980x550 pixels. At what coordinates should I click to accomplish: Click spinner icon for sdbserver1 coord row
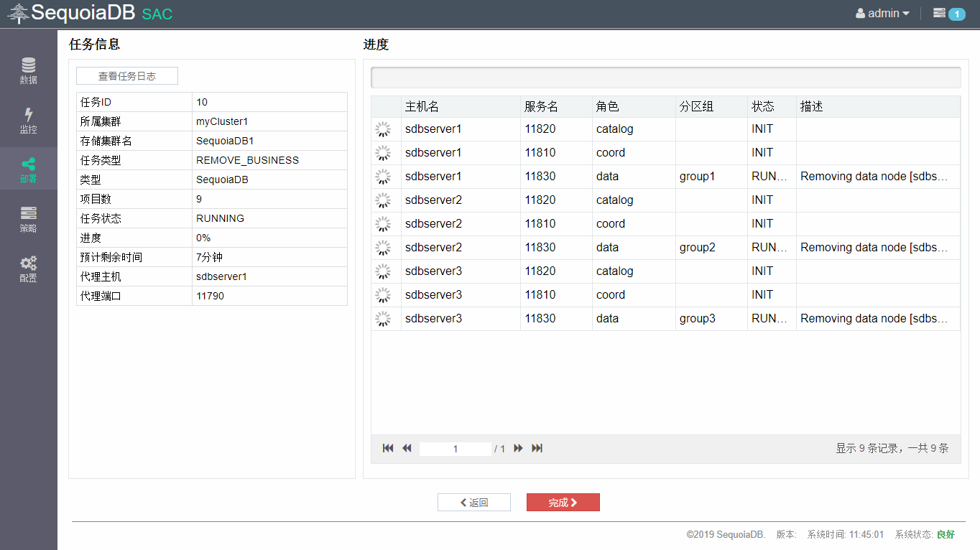(x=384, y=153)
